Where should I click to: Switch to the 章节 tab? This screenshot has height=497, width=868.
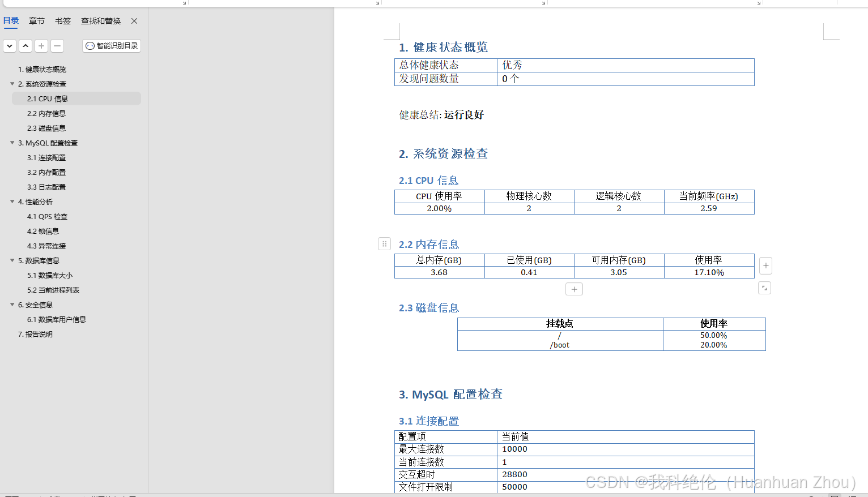[36, 21]
